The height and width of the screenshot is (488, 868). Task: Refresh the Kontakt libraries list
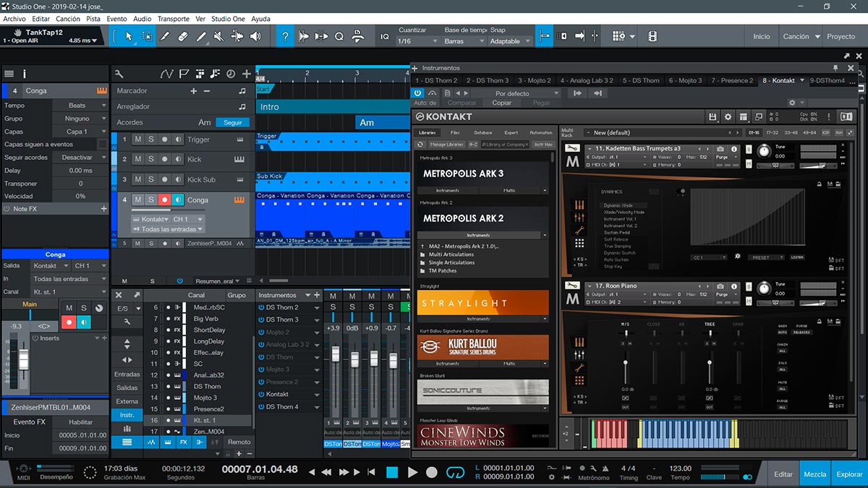(x=420, y=145)
